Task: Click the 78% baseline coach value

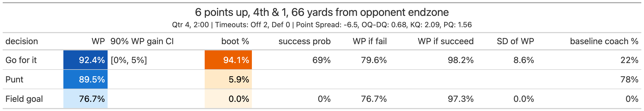Action: click(x=629, y=79)
